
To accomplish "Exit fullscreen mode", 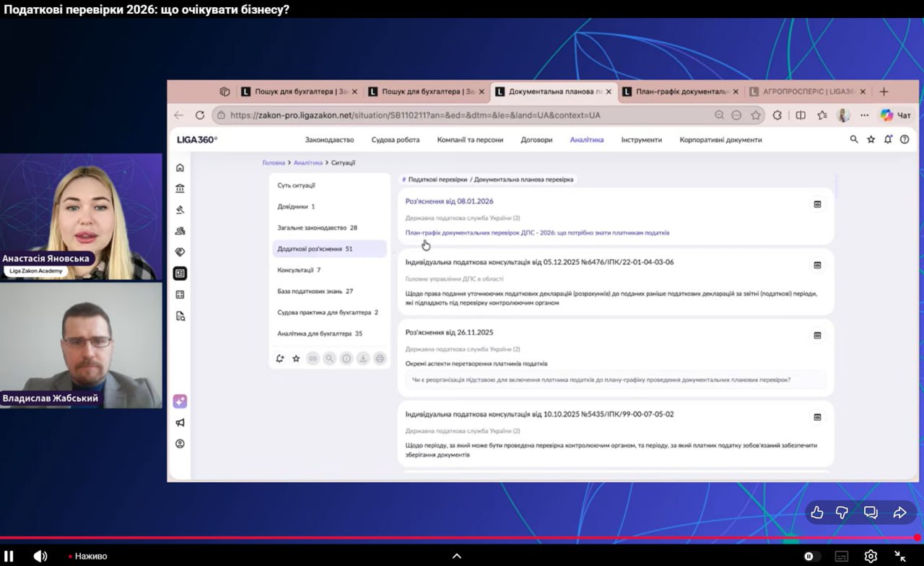I will tap(900, 556).
